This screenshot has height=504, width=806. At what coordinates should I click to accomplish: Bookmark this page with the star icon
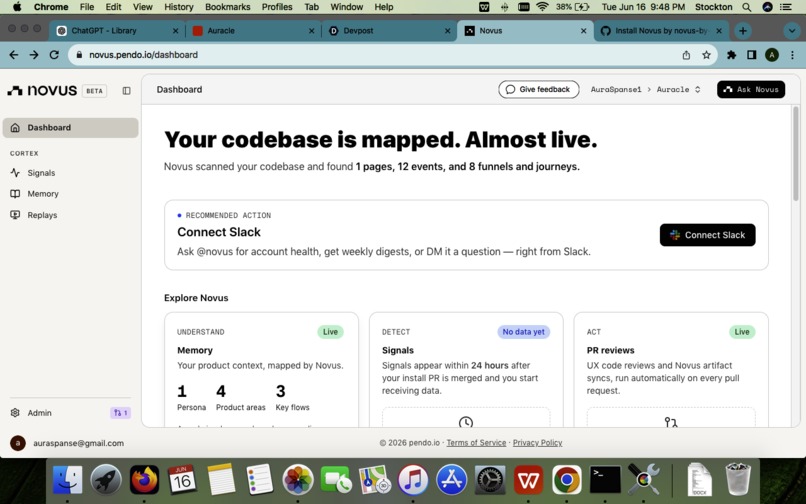click(x=706, y=55)
